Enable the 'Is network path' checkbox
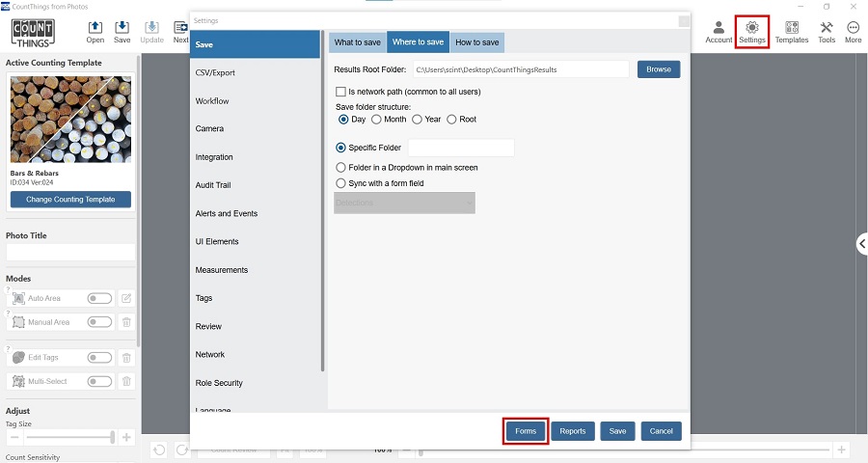 [340, 92]
